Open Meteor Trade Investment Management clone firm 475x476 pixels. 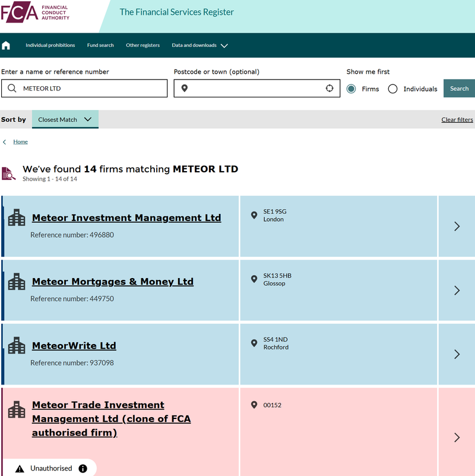(x=111, y=418)
